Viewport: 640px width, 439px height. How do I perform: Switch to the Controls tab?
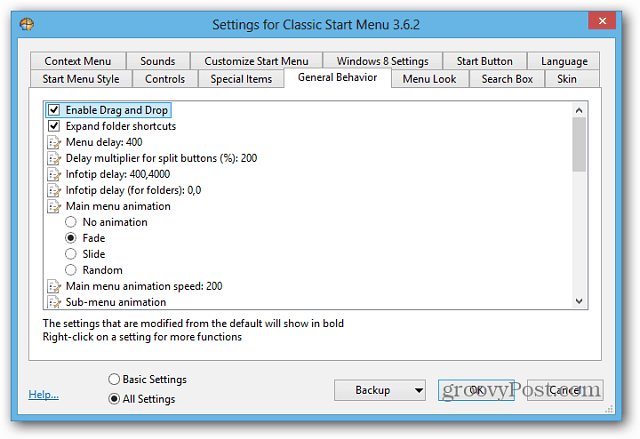coord(165,79)
